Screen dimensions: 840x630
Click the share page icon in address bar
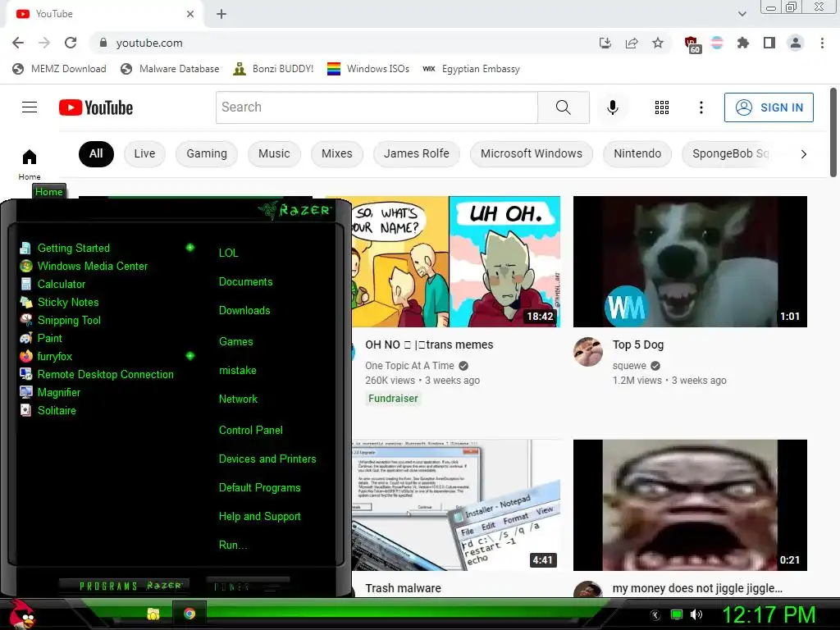click(x=632, y=43)
